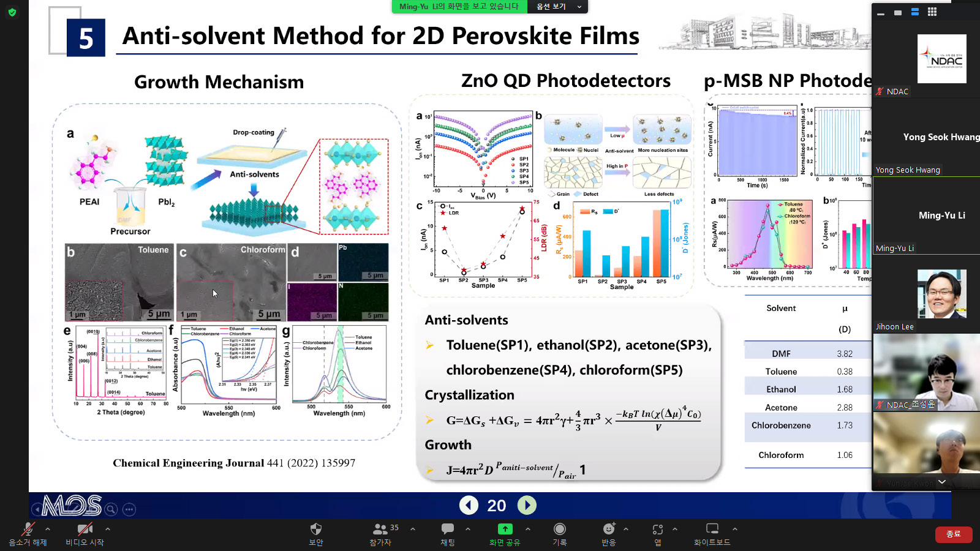Click the green 'Ming-Yu Li의 화면을 보고 있습니다' banner
Image resolution: width=980 pixels, height=551 pixels.
(459, 7)
